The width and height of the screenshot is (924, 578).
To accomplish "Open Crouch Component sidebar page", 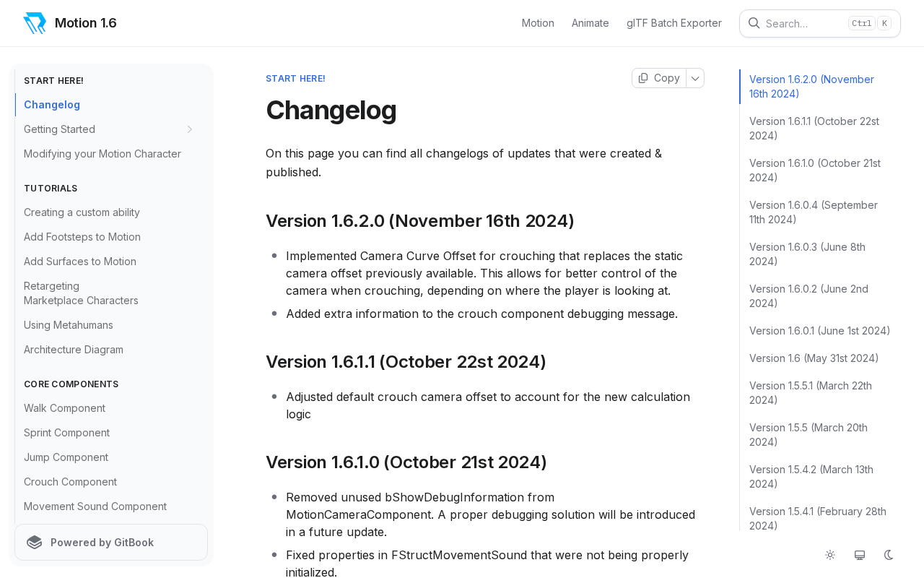I will click(70, 482).
